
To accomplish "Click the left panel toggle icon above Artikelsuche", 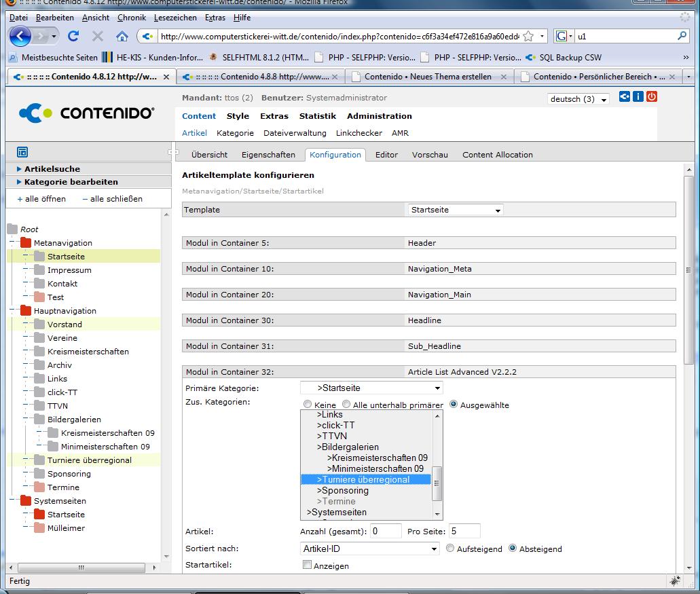I will (x=22, y=153).
